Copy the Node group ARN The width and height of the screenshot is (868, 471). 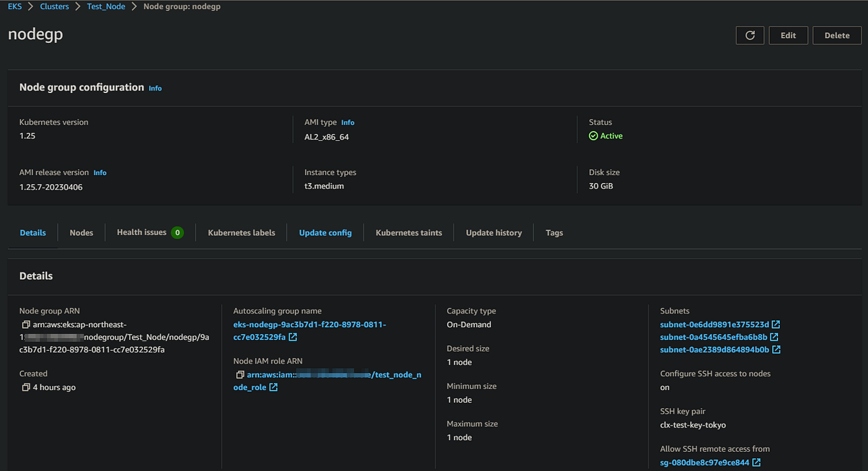click(x=25, y=325)
